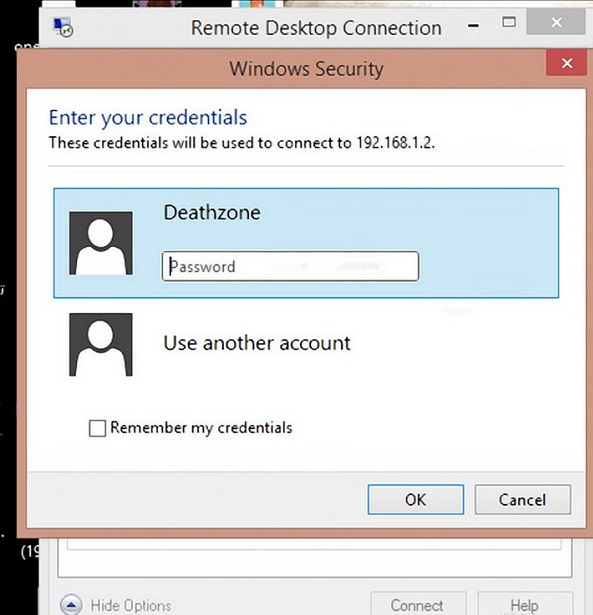Open Help for Remote Desktop Connection
Viewport: 593px width, 615px height.
point(525,604)
